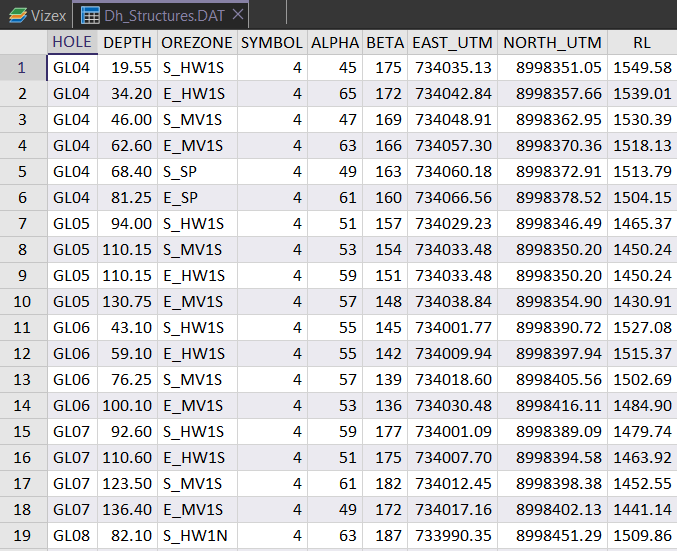Click HOLE cell GL08 in row 19
Image resolution: width=677 pixels, height=551 pixels.
click(72, 535)
